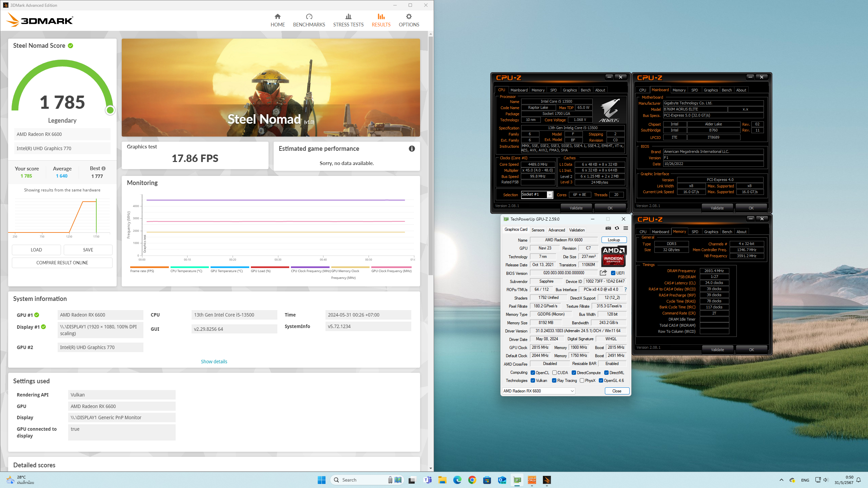Open the GPU selection dropdown in GPU-Z
The image size is (868, 488).
point(539,391)
